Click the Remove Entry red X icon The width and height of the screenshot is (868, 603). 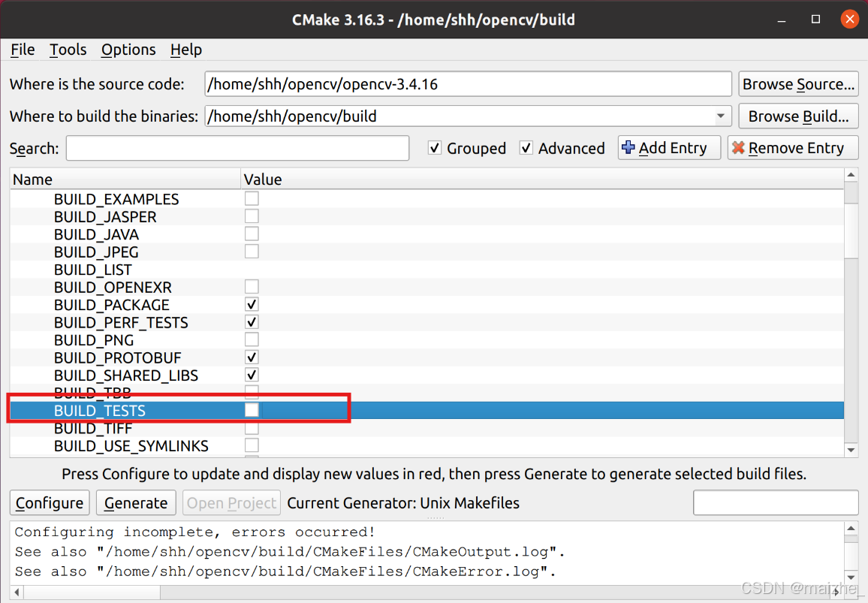[738, 148]
